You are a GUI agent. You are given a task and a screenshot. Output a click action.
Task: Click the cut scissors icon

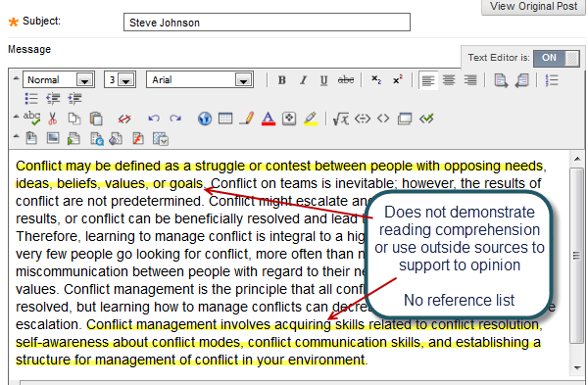tap(53, 119)
